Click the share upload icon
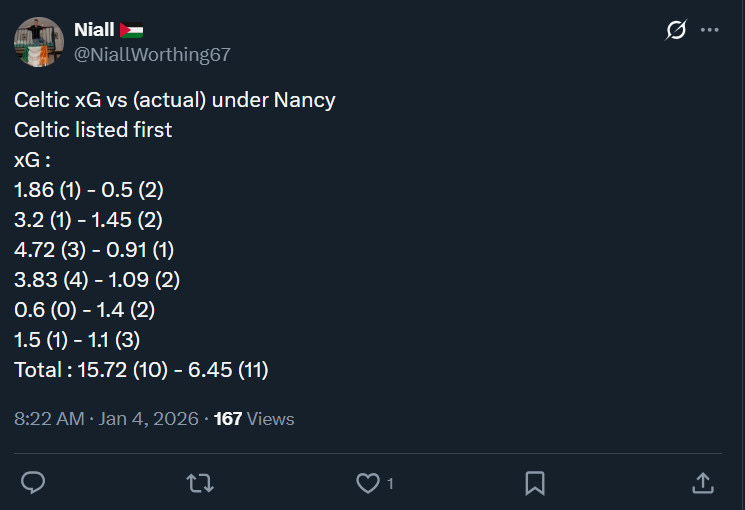 (703, 483)
